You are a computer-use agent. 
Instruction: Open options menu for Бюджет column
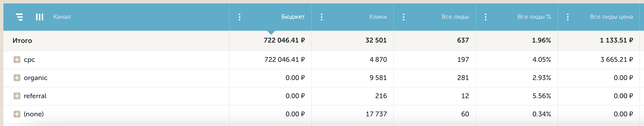tap(239, 17)
